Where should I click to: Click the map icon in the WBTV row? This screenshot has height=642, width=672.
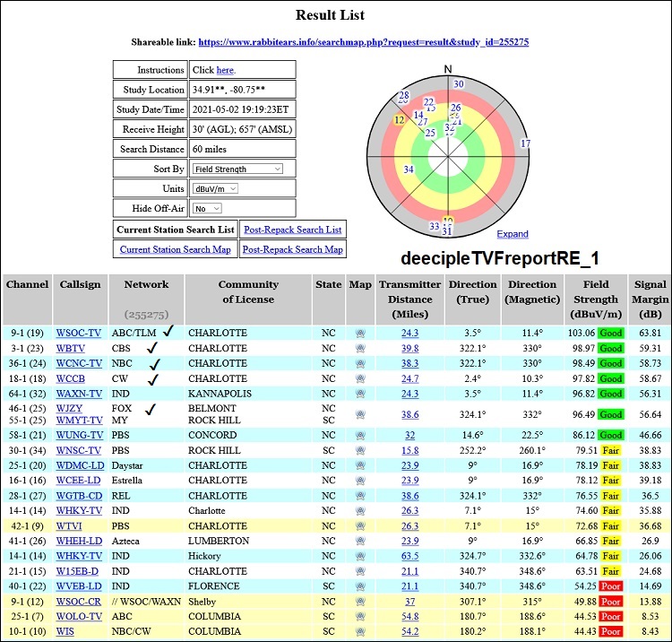[x=359, y=348]
